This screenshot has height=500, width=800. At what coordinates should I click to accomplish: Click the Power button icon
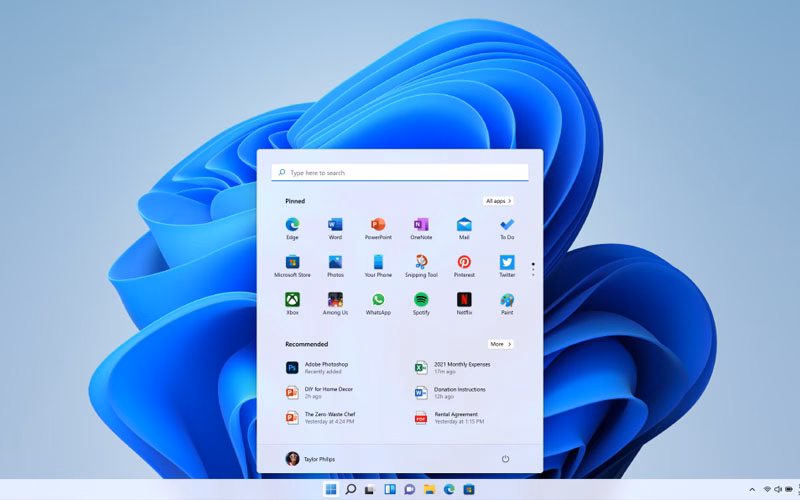tap(505, 459)
